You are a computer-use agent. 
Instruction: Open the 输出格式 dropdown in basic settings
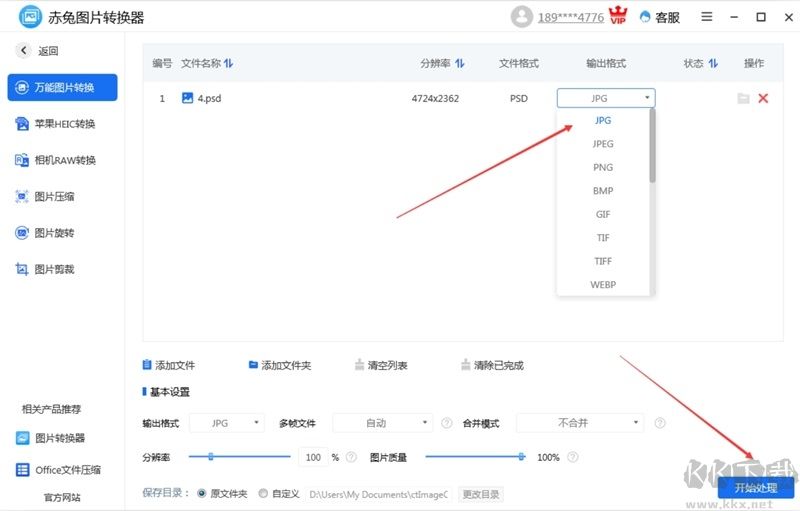(227, 423)
